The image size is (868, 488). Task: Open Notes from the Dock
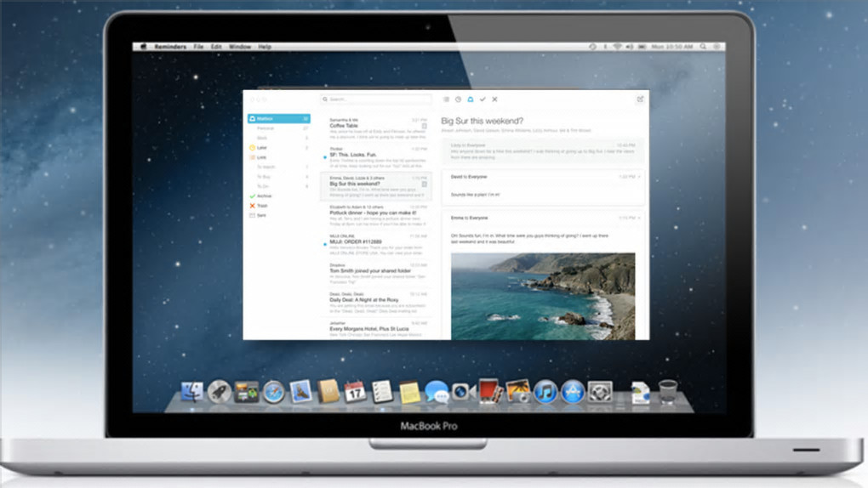tap(409, 392)
